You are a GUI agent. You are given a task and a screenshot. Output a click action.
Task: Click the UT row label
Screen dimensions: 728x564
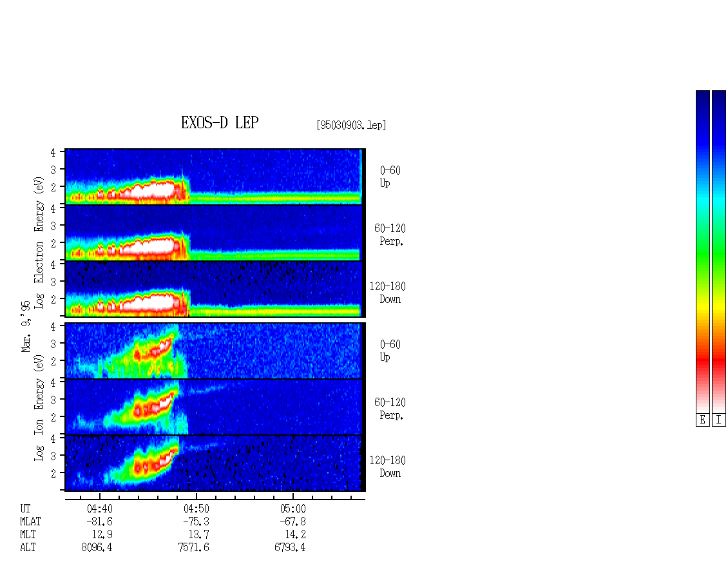point(25,509)
